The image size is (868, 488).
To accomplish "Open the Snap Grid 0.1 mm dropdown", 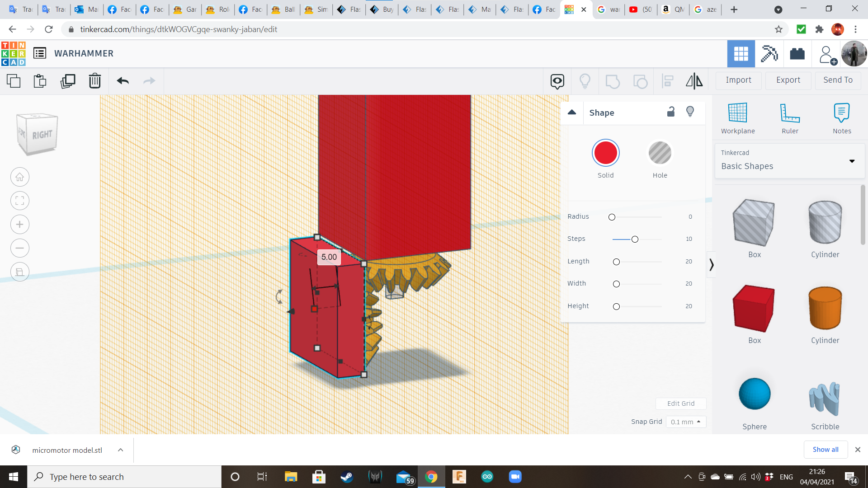I will 686,422.
